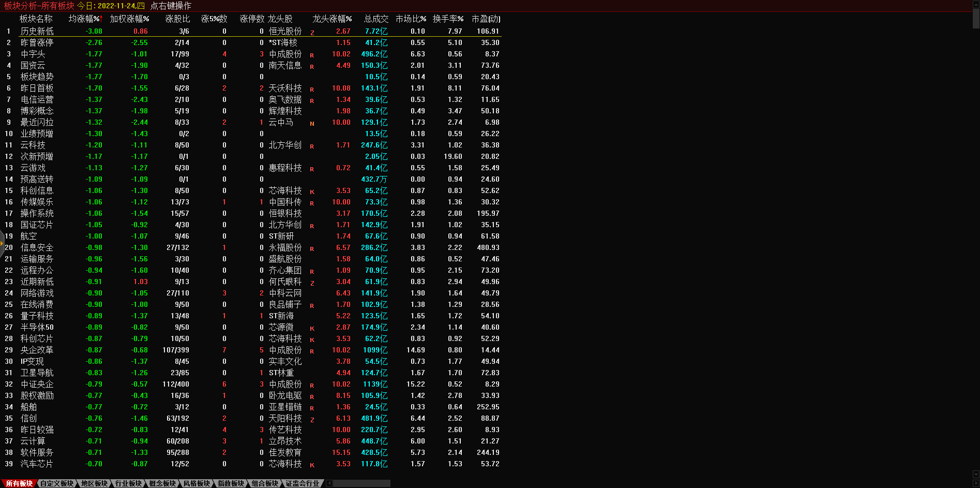Viewport: 980px width, 488px height.
Task: Open the 自定义板块 tab
Action: (x=57, y=483)
